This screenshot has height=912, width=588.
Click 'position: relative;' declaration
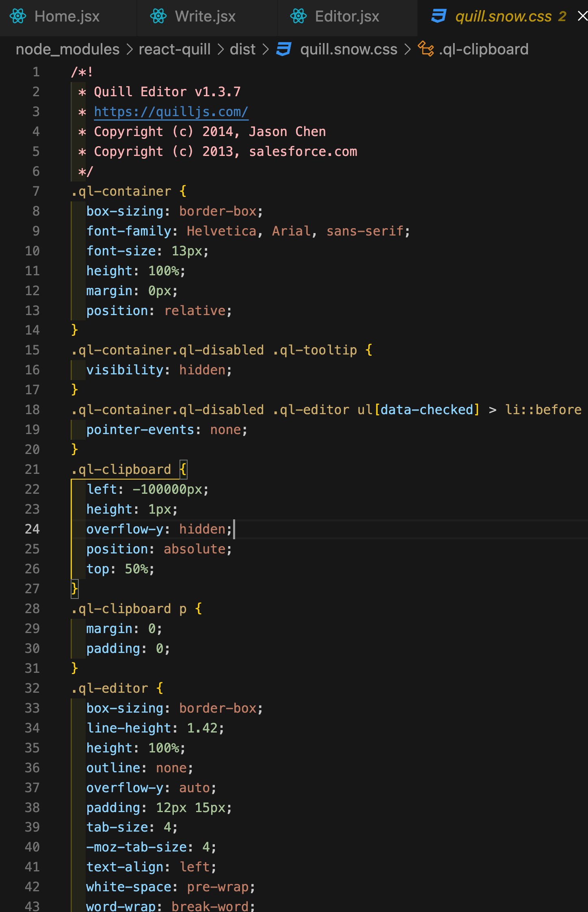[x=159, y=311]
